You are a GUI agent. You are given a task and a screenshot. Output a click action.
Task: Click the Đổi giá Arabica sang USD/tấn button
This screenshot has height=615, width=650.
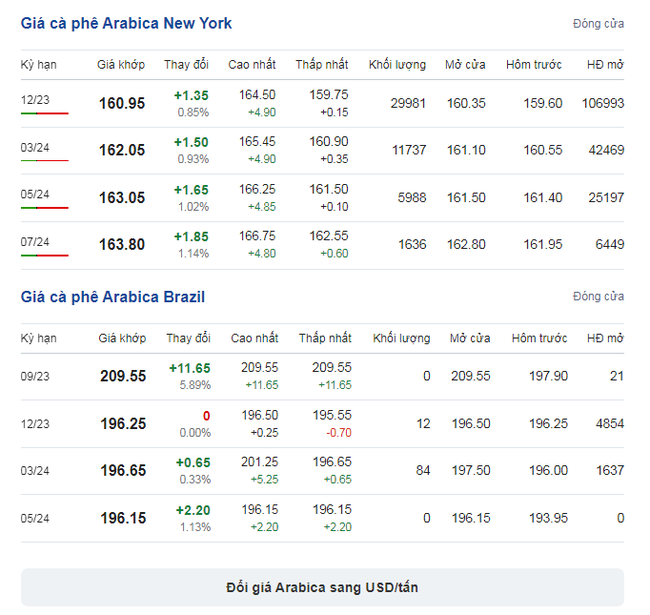[322, 587]
